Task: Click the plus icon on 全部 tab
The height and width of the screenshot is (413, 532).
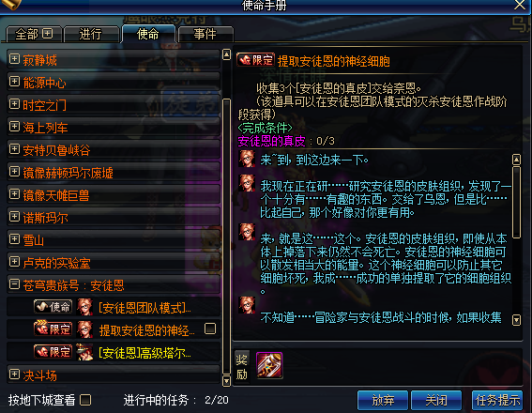Action: coord(48,33)
